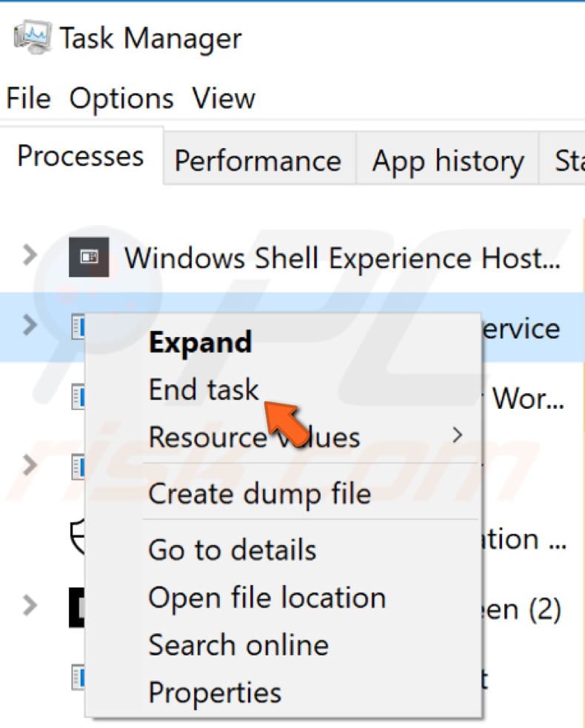Click the chevron of the highlighted service row

click(29, 324)
